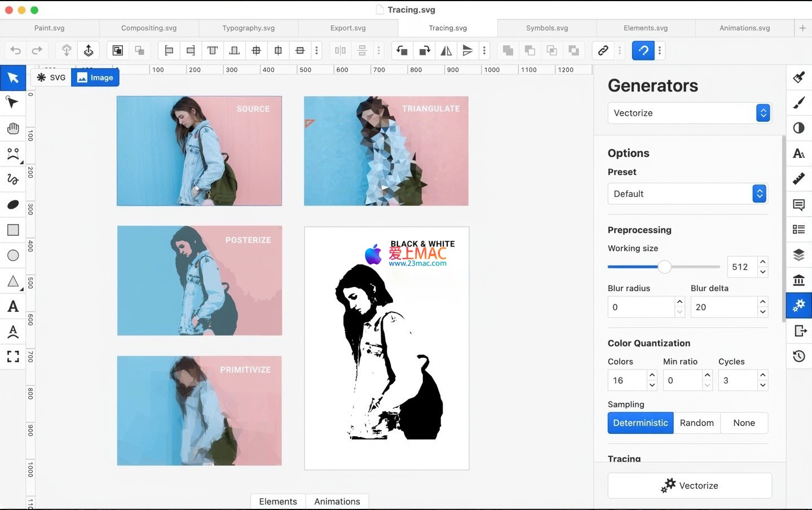812x510 pixels.
Task: Increase the Colors stepper value
Action: pos(652,375)
